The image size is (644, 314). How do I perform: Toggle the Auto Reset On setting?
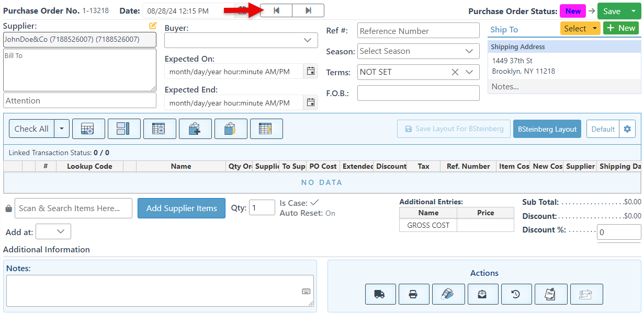click(330, 213)
